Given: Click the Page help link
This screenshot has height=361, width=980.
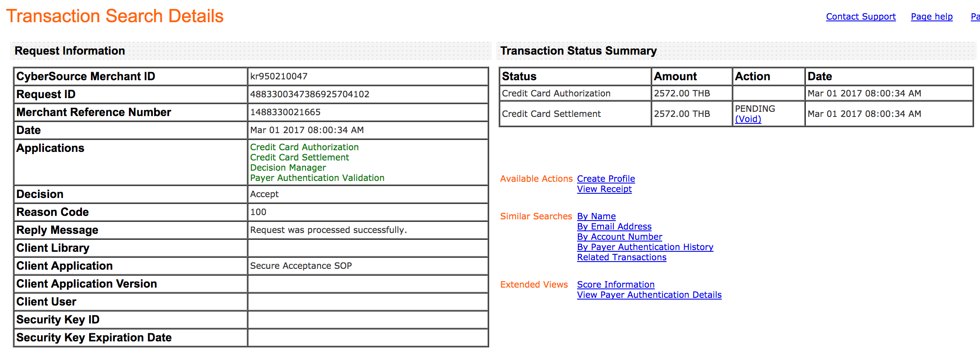Looking at the screenshot, I should [931, 17].
